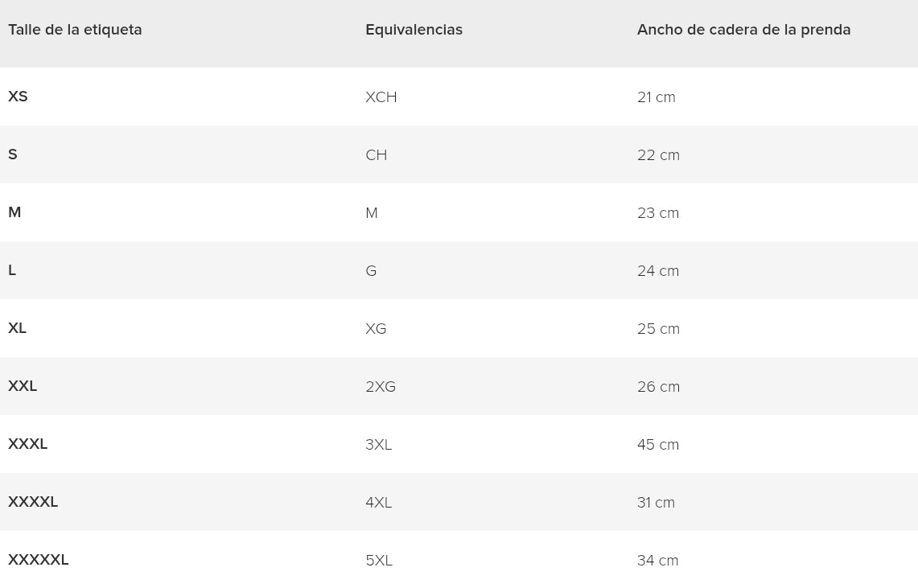Select the 21 cm hip width value
The width and height of the screenshot is (918, 588).
(x=656, y=97)
